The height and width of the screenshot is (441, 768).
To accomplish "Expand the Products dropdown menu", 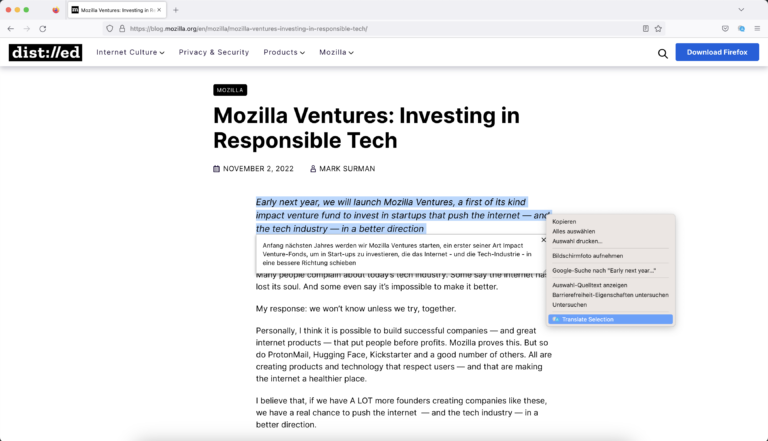I will coord(284,52).
